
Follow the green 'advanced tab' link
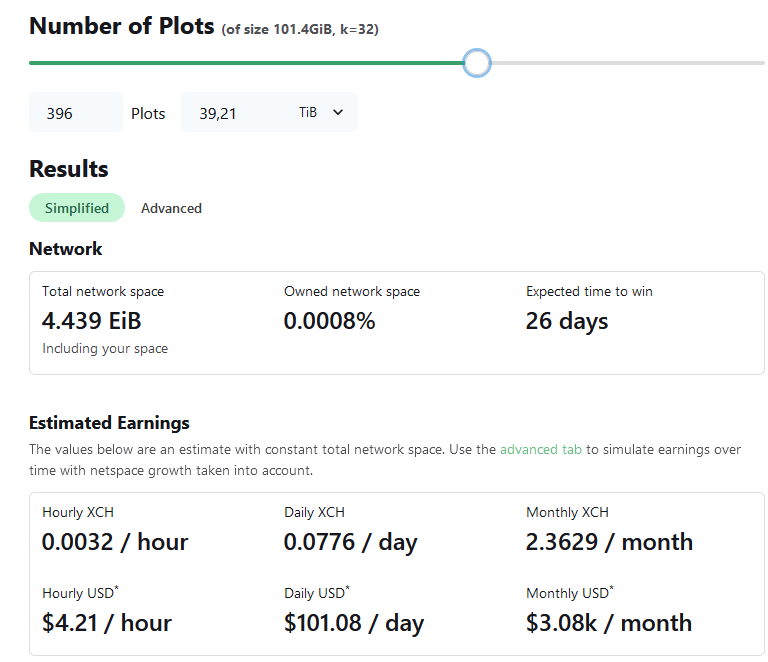pyautogui.click(x=540, y=450)
